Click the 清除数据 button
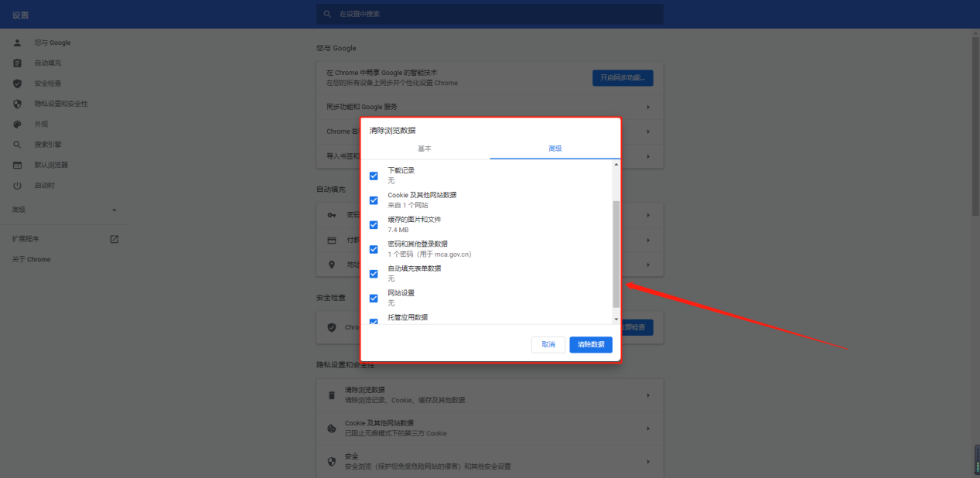980x478 pixels. coord(591,344)
